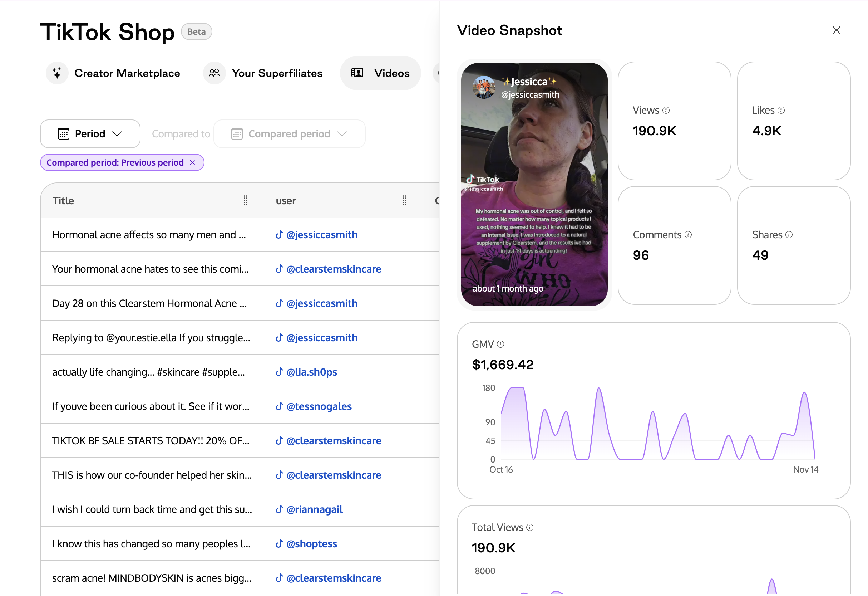Show info tooltip for Likes
The image size is (868, 596).
781,110
